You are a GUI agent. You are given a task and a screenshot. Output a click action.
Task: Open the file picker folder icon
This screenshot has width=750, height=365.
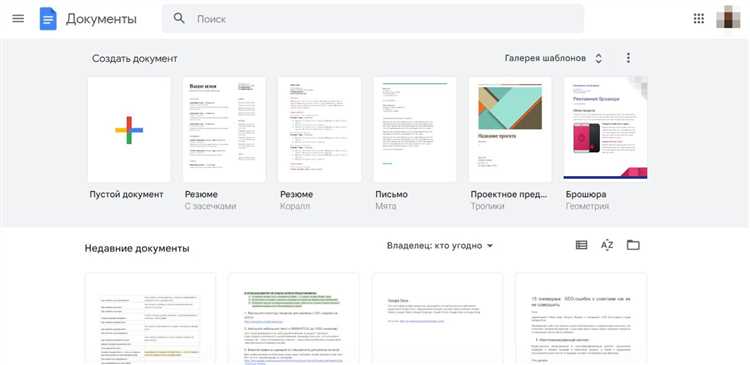click(x=633, y=245)
